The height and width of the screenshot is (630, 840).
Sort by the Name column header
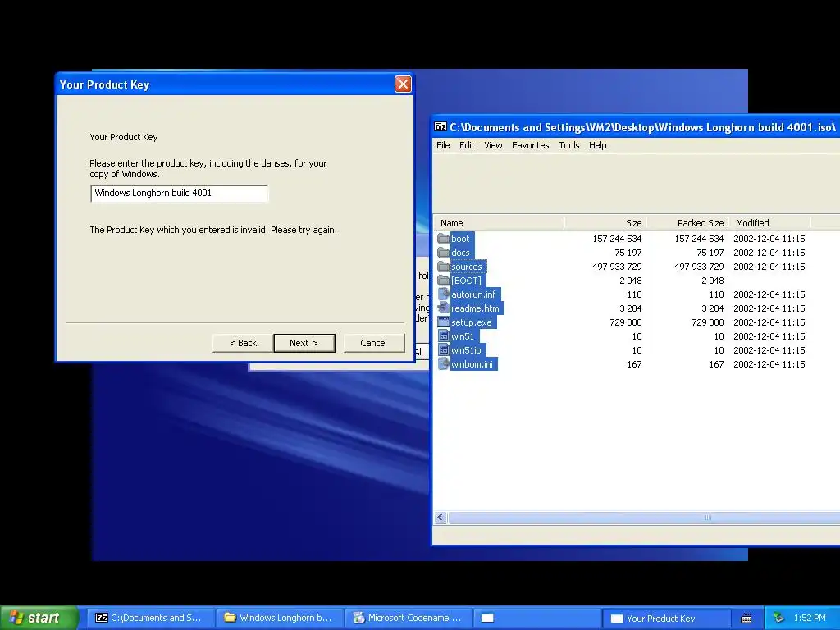point(498,223)
